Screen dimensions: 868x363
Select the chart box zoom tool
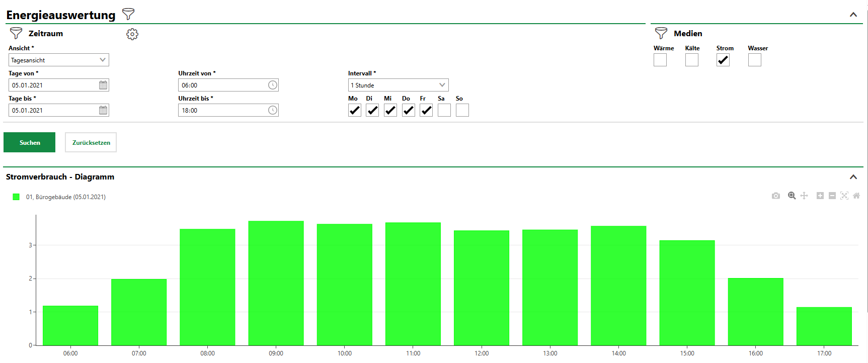tap(792, 196)
